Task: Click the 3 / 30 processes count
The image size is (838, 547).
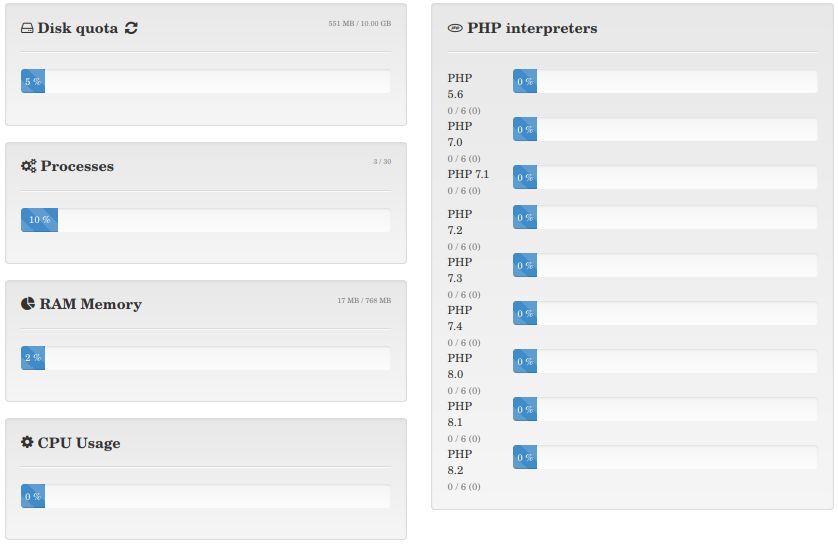Action: point(382,161)
